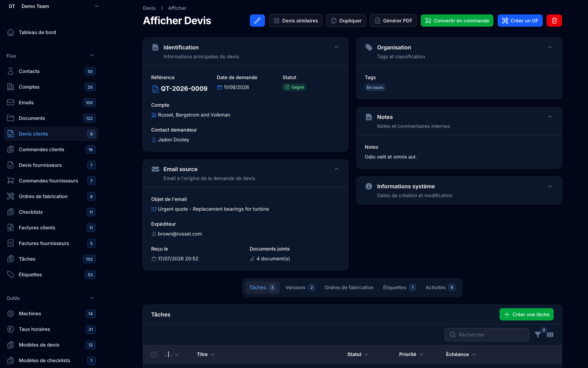Sort tasks by the Échéance column
The width and height of the screenshot is (588, 368).
click(x=461, y=354)
